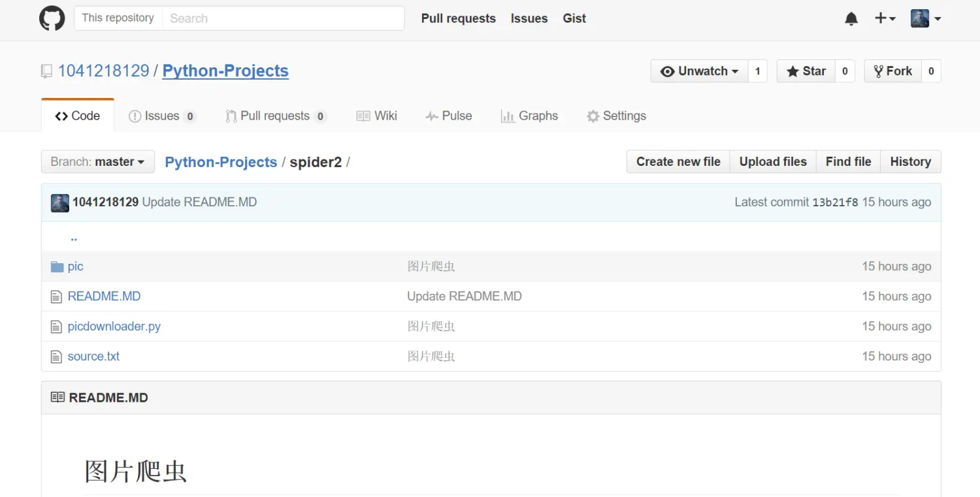The height and width of the screenshot is (497, 980).
Task: Open the 图片爬虫 commit message in picdownloader.py row
Action: [x=431, y=326]
